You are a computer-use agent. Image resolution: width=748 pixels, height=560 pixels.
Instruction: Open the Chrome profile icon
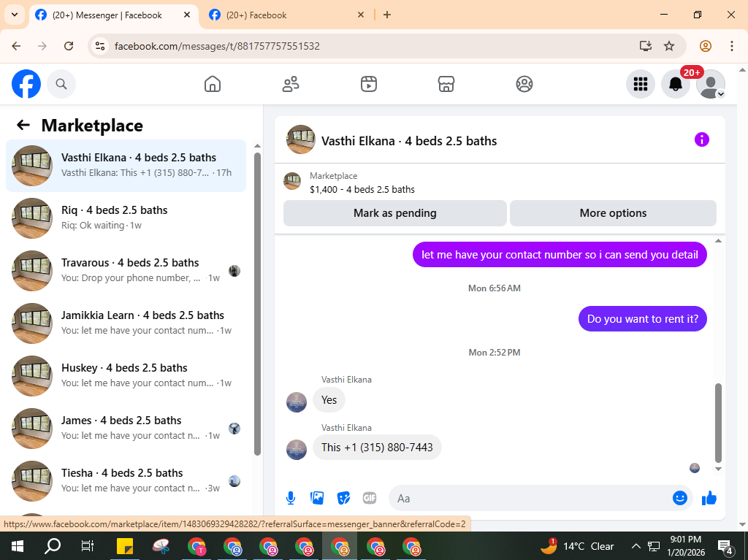point(706,46)
